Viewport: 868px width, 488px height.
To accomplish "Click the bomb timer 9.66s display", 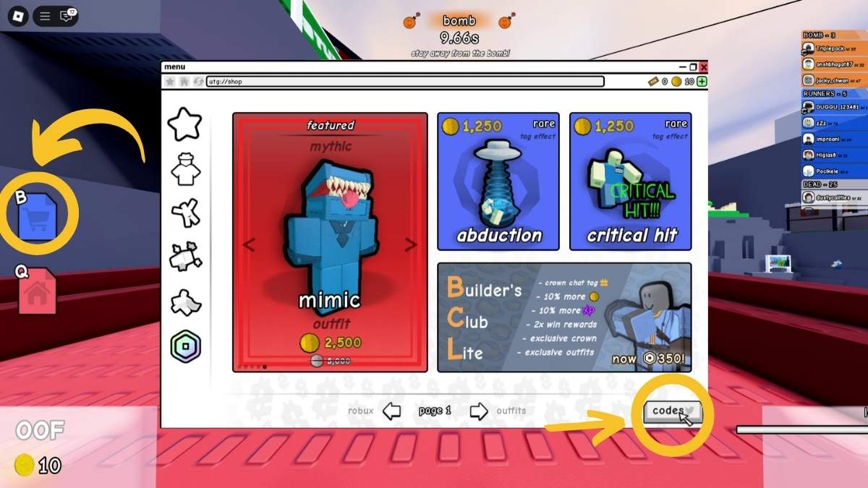I will [459, 37].
